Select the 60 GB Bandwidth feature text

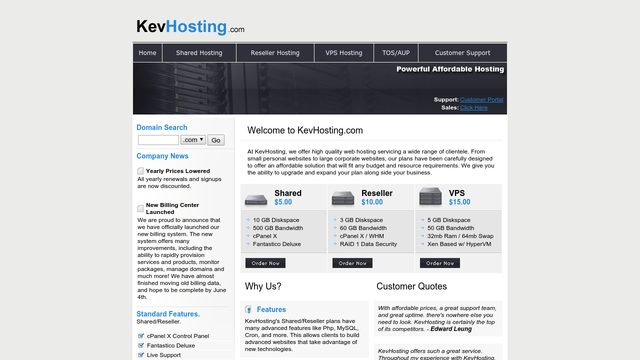[x=363, y=228]
